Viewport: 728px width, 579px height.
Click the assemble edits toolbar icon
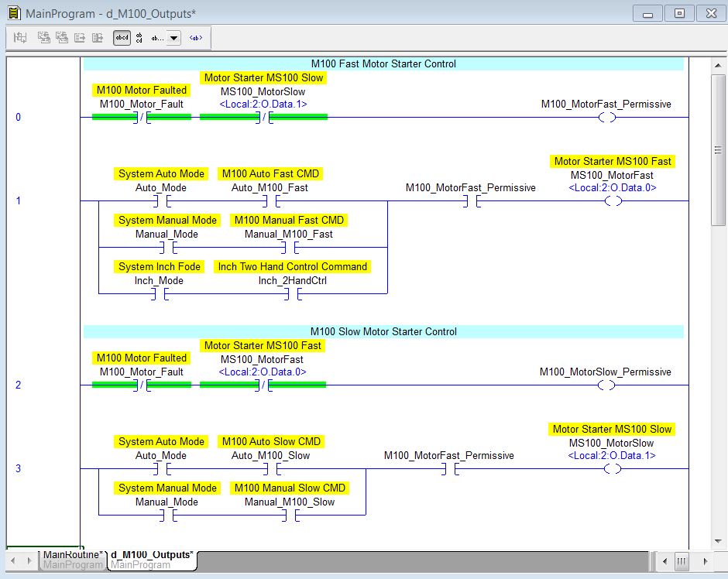pos(80,38)
